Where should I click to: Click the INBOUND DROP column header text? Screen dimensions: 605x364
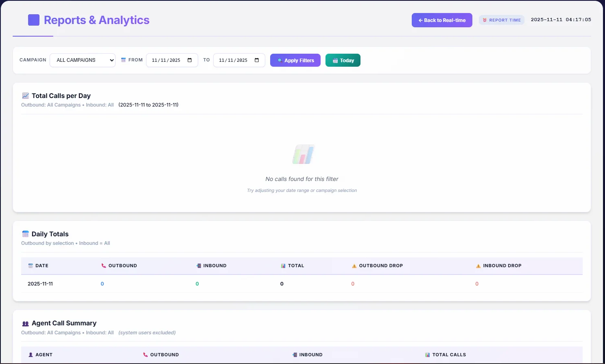(502, 266)
